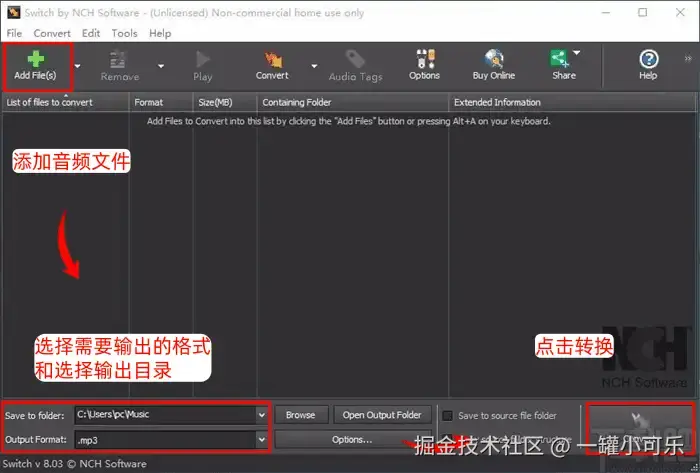Open the Help menu
Viewport: 700px width, 473px height.
coord(160,33)
